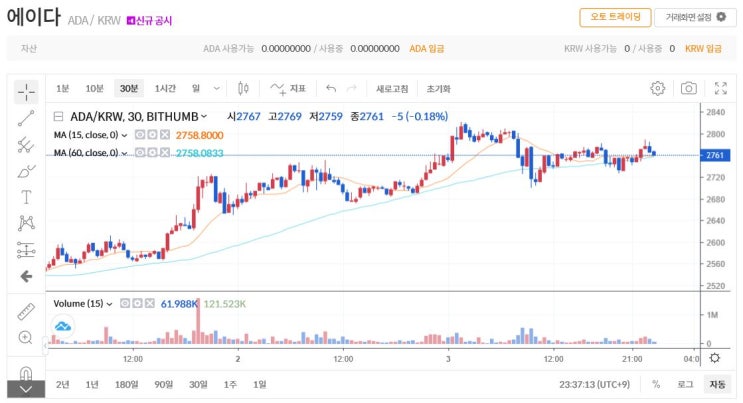This screenshot has height=403, width=743.
Task: Collapse the ADA/KRW legend box icon
Action: [58, 116]
